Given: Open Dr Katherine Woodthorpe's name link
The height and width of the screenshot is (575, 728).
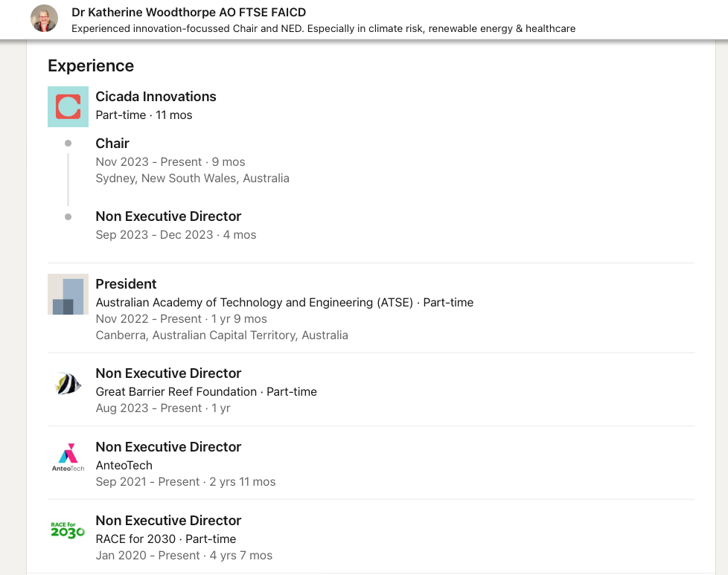Looking at the screenshot, I should (x=188, y=13).
